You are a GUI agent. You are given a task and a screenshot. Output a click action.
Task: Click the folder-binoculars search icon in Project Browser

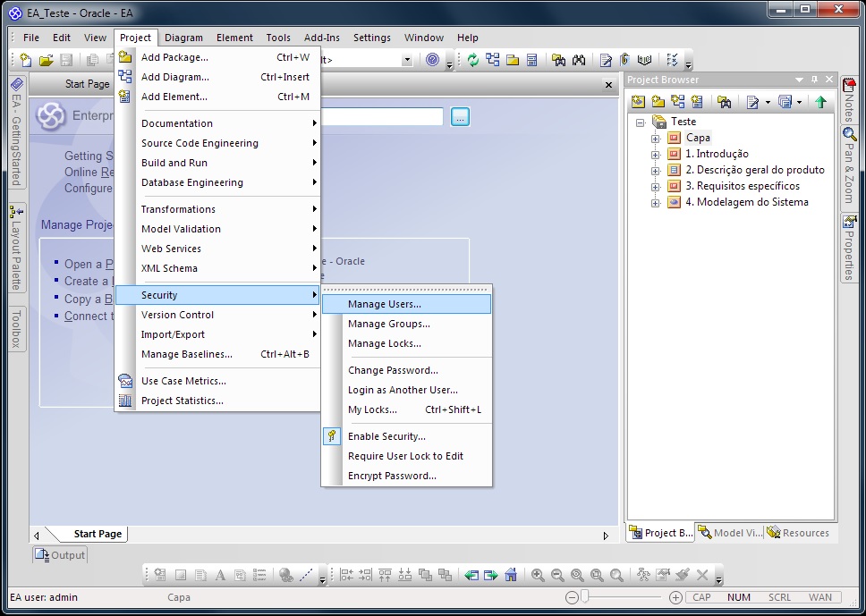click(x=725, y=102)
